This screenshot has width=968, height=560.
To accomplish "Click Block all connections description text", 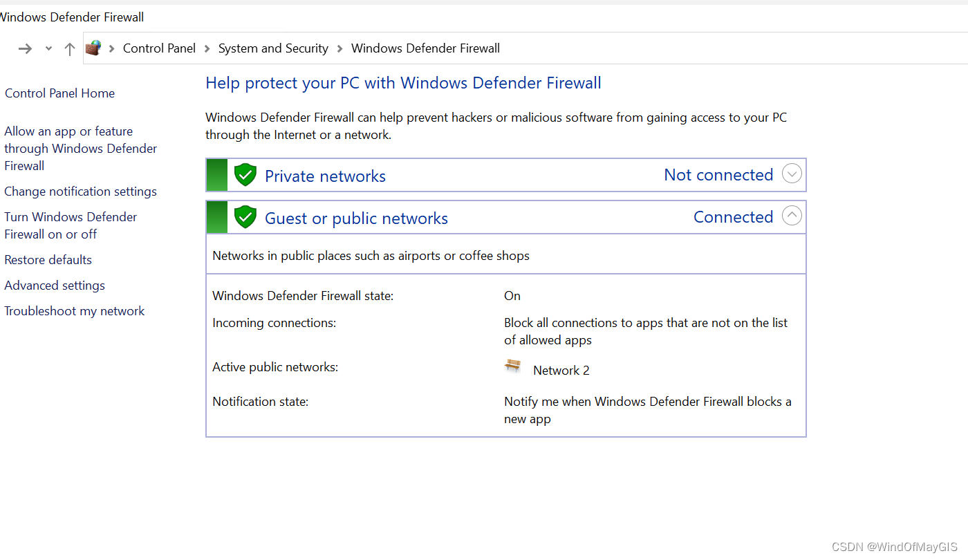I will [646, 331].
